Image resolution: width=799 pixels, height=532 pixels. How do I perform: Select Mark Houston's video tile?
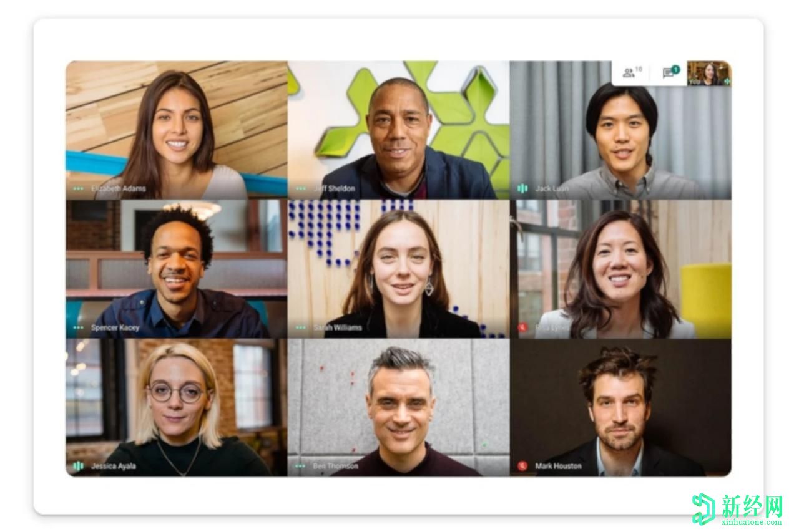click(620, 408)
